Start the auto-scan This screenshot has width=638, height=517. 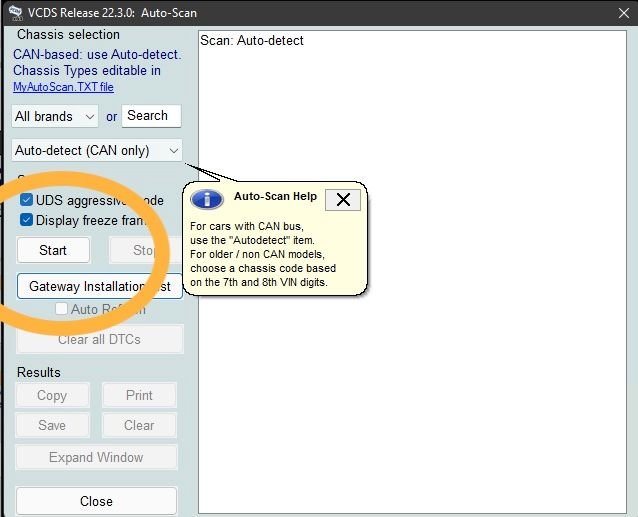point(53,250)
